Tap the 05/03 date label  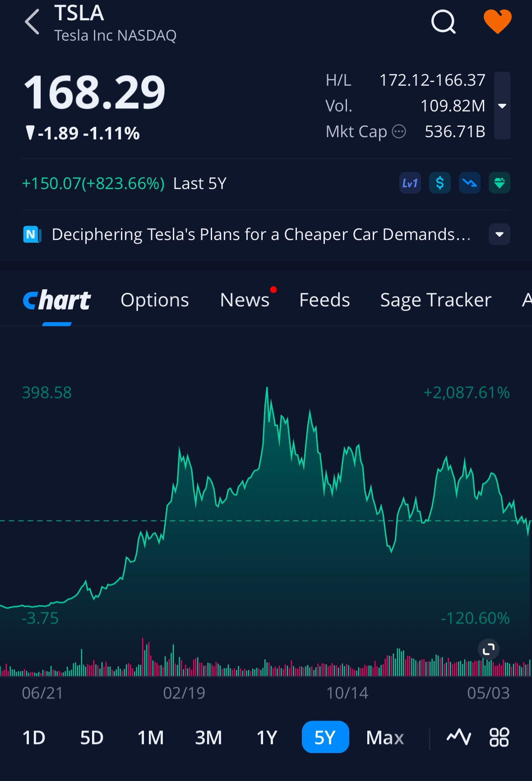click(489, 693)
